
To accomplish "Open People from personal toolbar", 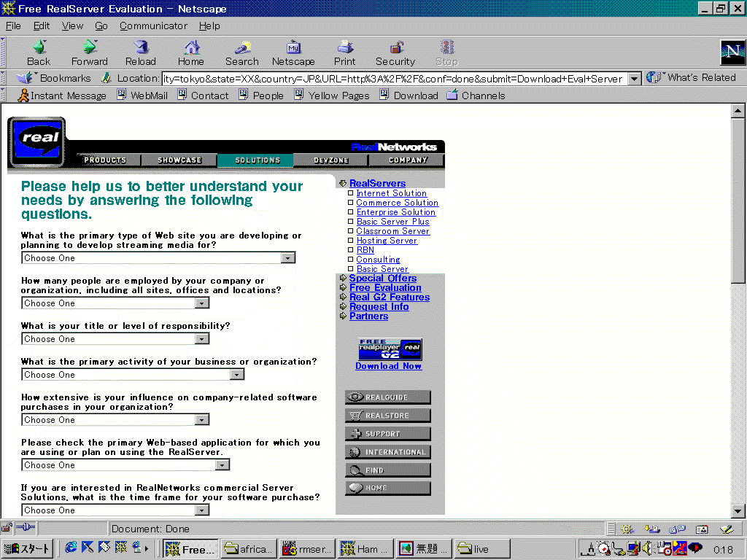I will point(261,96).
